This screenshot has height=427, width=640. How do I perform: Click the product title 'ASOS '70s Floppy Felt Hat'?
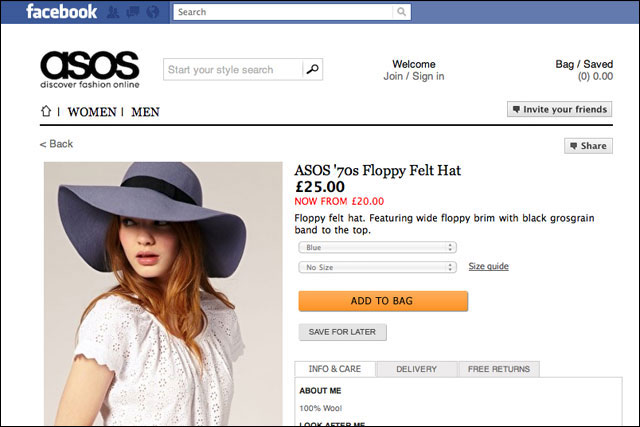coord(378,170)
